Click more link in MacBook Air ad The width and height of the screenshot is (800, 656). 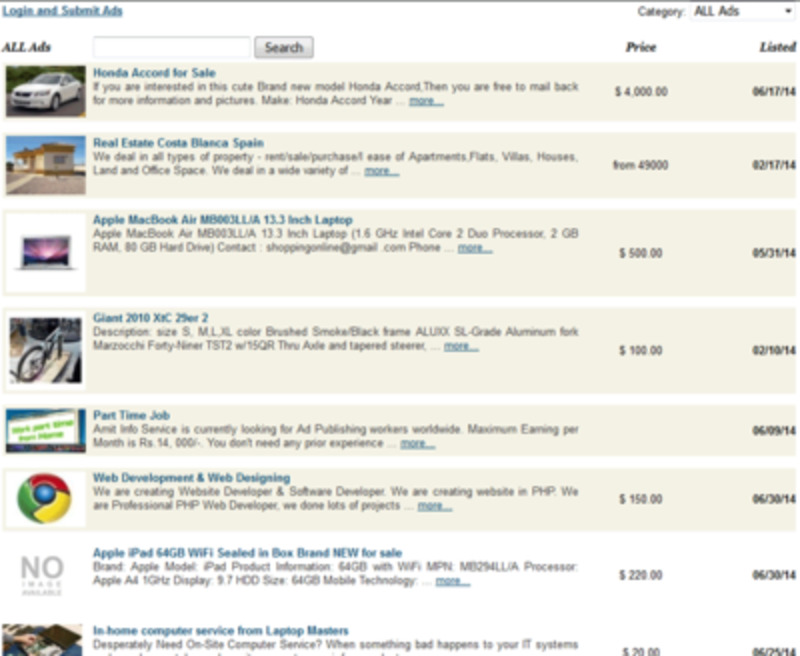pyautogui.click(x=475, y=248)
